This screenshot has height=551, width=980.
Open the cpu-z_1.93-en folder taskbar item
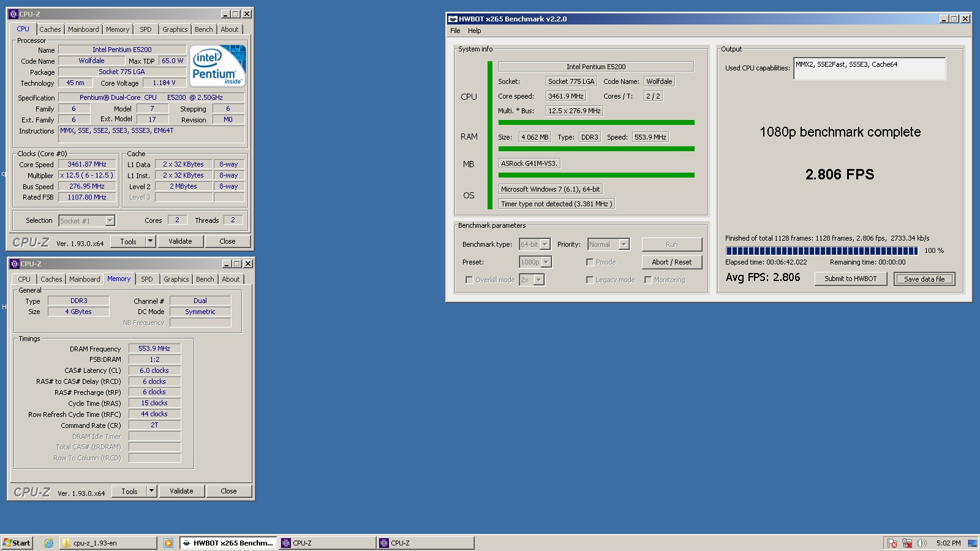coord(108,543)
